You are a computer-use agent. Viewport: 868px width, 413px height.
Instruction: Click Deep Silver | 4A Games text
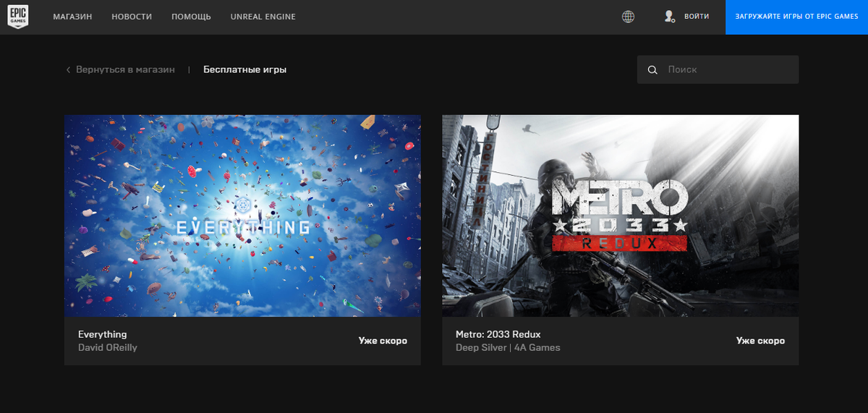coord(508,347)
